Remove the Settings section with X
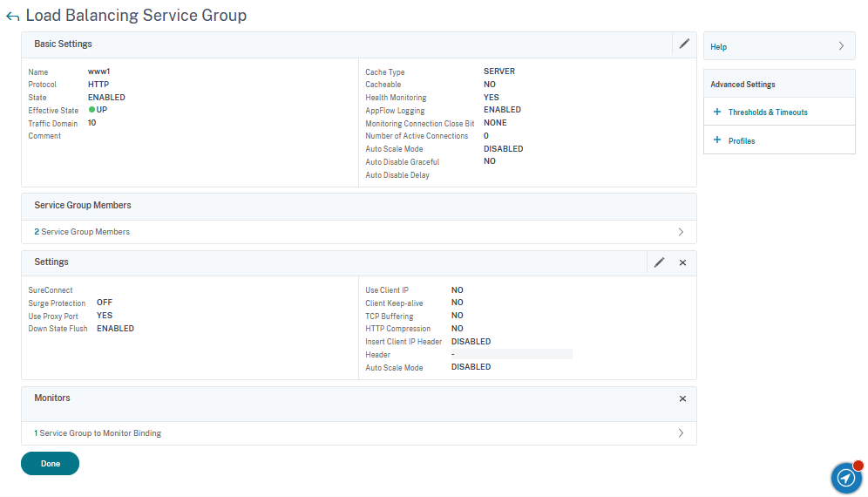868x497 pixels. 682,262
